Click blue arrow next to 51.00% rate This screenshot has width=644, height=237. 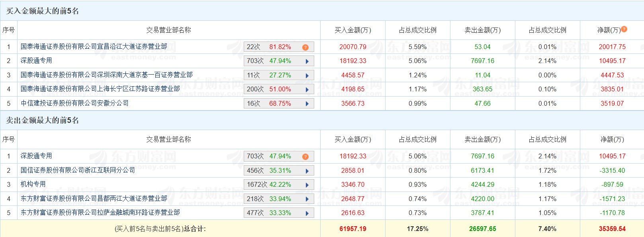[307, 90]
